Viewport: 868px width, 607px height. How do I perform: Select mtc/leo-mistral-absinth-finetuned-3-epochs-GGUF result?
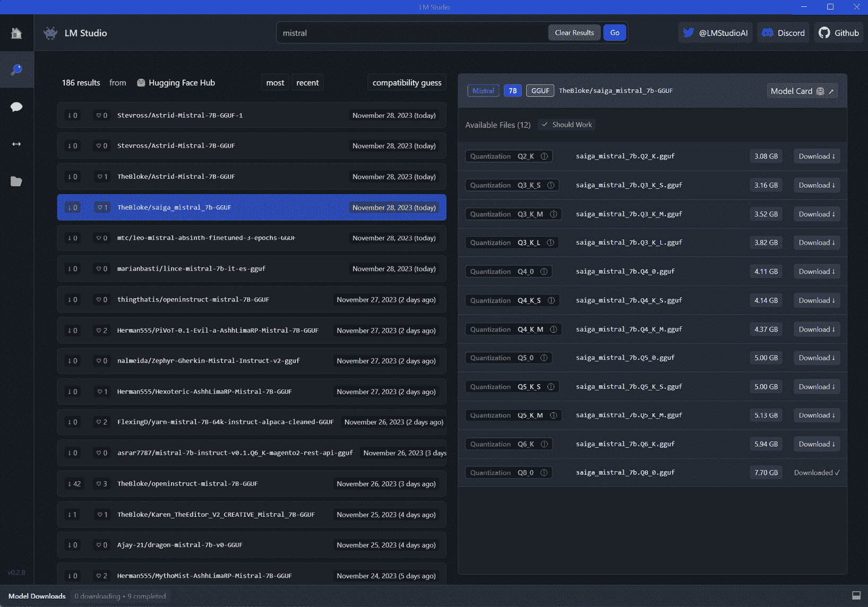[x=252, y=238]
